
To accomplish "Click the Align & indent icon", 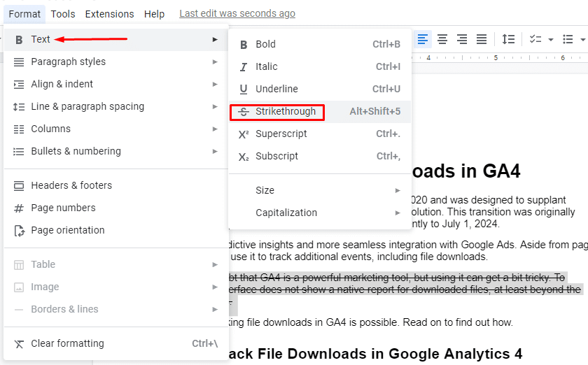I will [19, 85].
